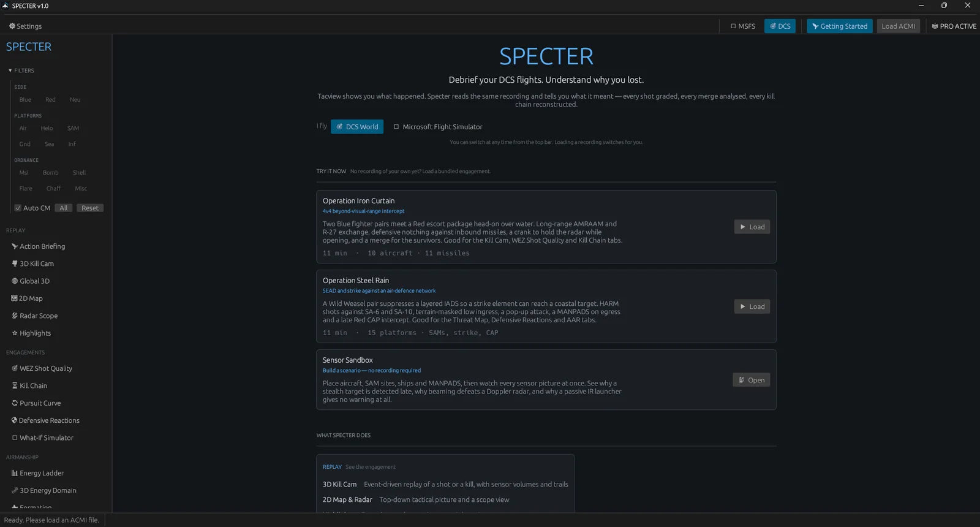Image resolution: width=980 pixels, height=527 pixels.
Task: Collapse the FILTERS section
Action: pos(21,70)
